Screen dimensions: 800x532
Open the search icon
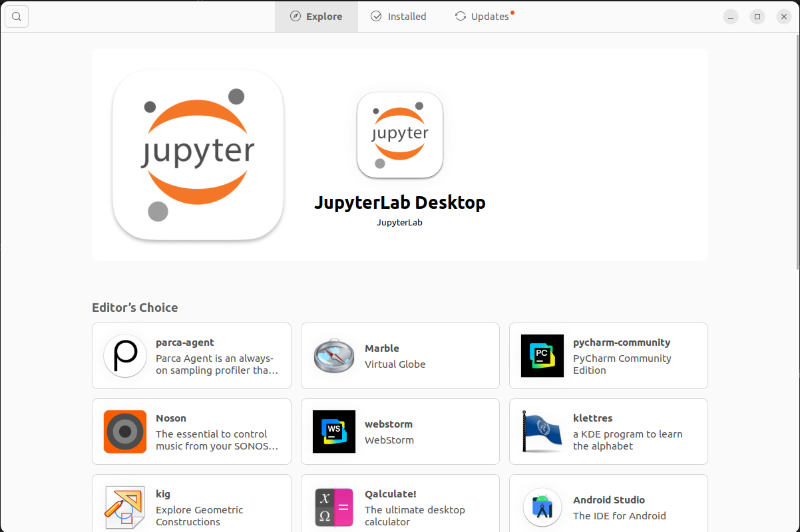coord(16,16)
